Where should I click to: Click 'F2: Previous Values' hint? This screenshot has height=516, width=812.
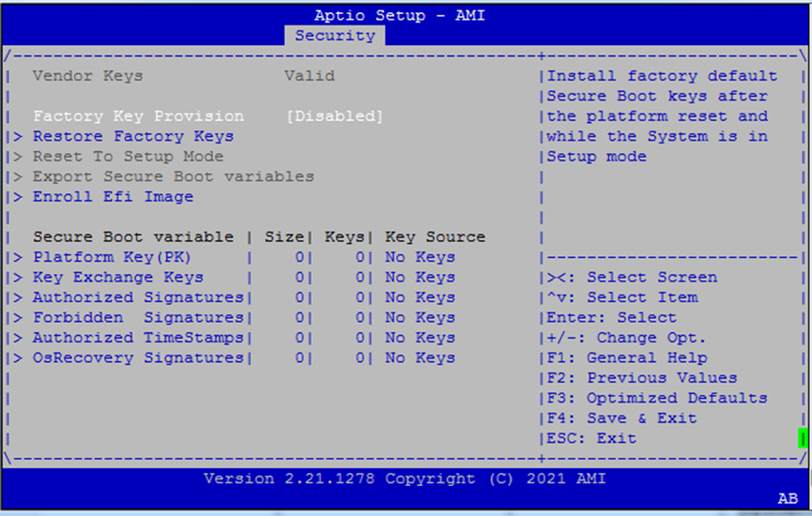[x=642, y=378]
